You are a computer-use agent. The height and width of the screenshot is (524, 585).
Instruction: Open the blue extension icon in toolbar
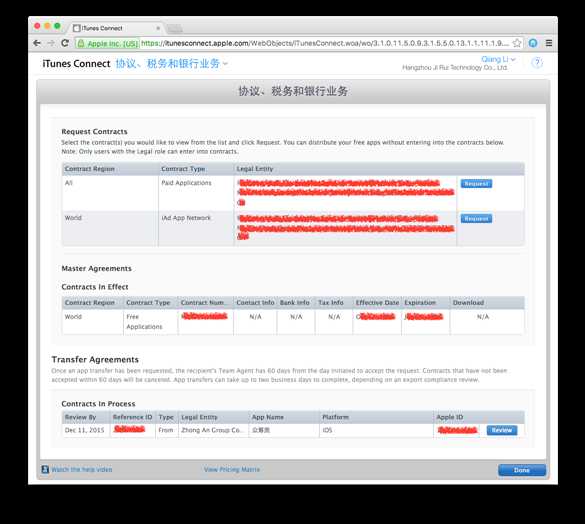coord(533,43)
